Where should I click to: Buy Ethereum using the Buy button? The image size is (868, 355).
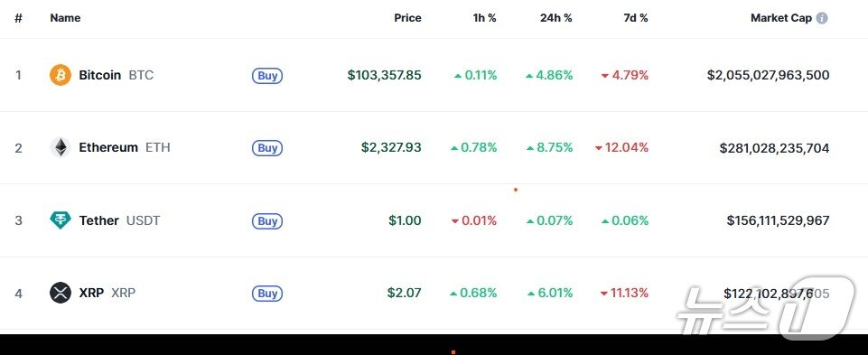267,148
